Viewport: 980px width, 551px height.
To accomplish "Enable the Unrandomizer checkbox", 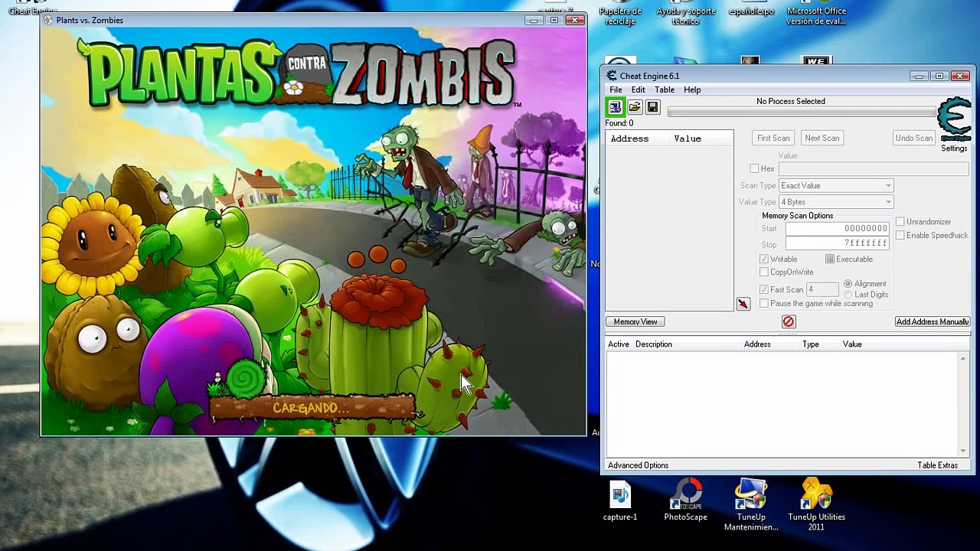I will (x=900, y=222).
